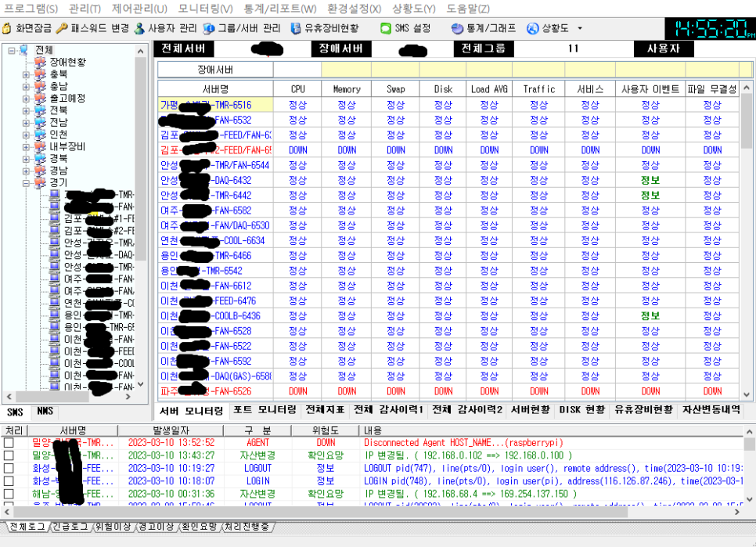Select the 내부장비 group icon in tree
Viewport: 756px width, 547px height.
coord(41,146)
